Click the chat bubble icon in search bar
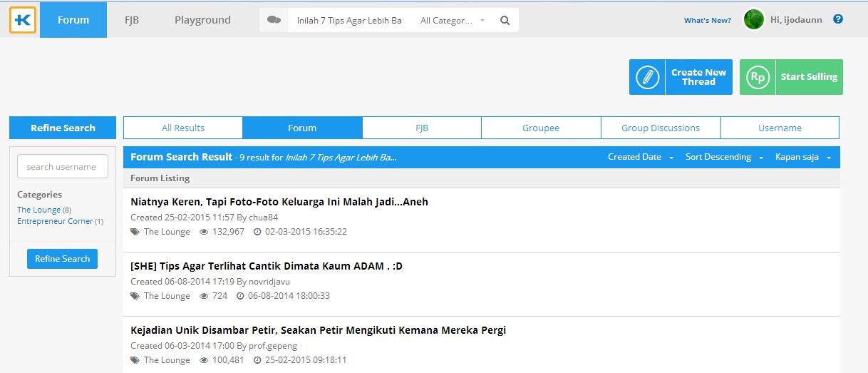868x373 pixels. (274, 20)
